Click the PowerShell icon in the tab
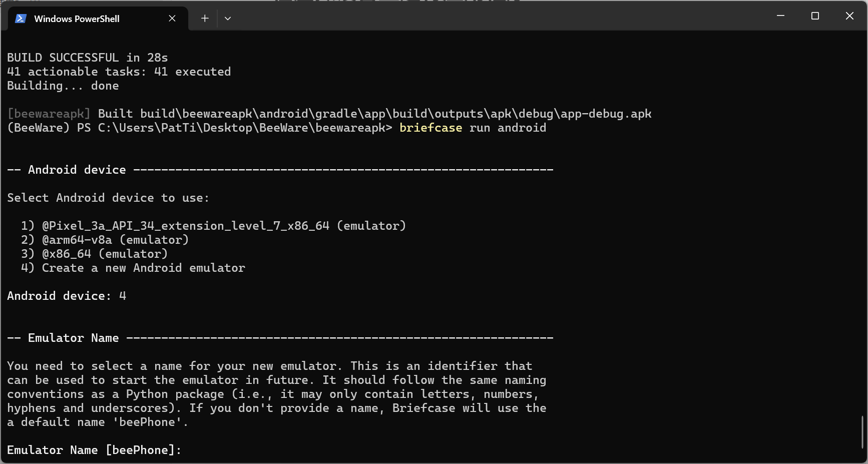868x464 pixels. [21, 19]
